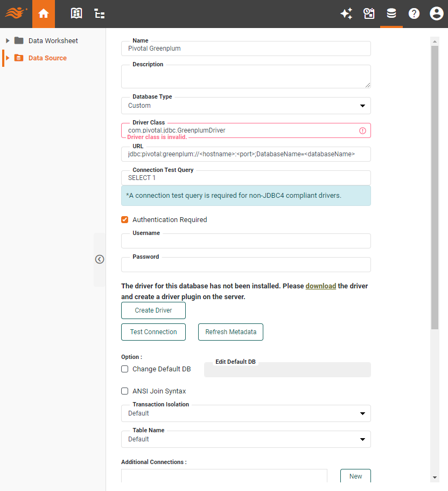This screenshot has width=448, height=491.
Task: Open Help via the question mark icon
Action: click(414, 13)
